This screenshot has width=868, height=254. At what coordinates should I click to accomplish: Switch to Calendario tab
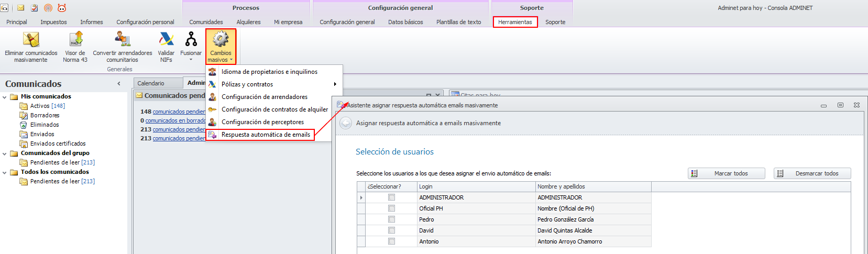151,83
